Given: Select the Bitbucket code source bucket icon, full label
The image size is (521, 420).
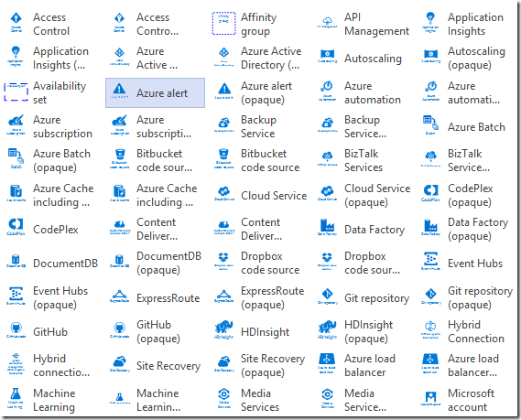Looking at the screenshot, I should 224,159.
